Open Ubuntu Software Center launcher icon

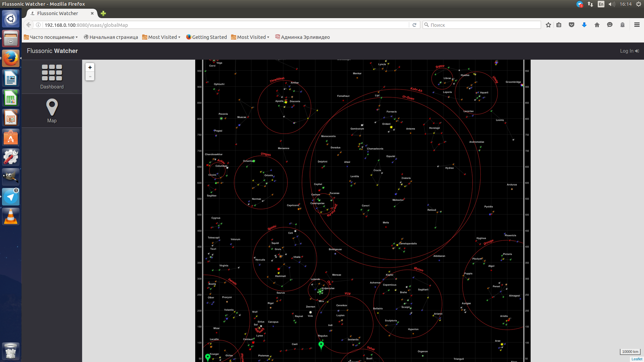point(11,137)
